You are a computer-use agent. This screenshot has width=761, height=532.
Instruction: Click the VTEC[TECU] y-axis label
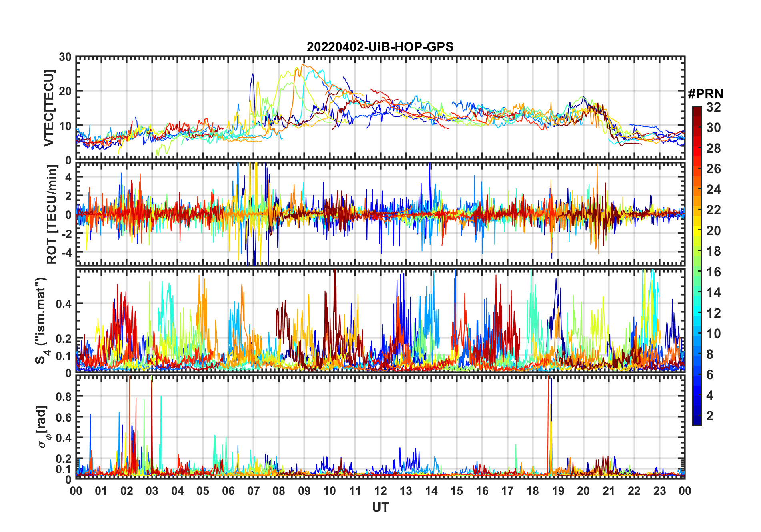[49, 108]
